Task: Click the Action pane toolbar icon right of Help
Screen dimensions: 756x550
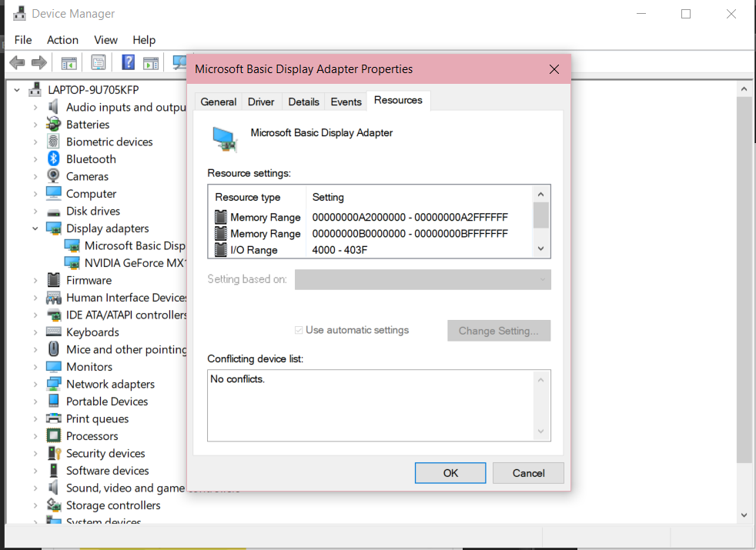Action: [x=151, y=62]
